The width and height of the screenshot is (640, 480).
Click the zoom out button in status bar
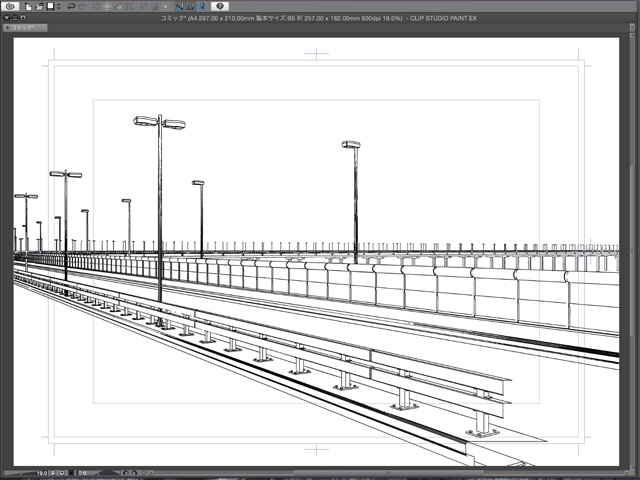(x=53, y=473)
